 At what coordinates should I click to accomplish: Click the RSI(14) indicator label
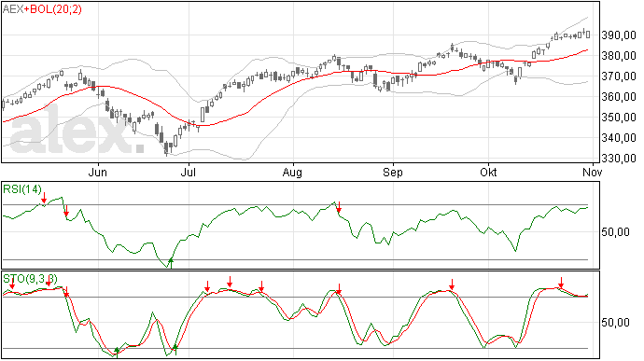(x=22, y=189)
